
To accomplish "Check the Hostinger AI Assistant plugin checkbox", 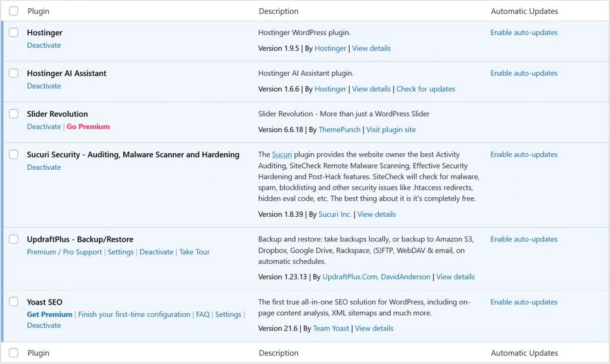I will click(x=14, y=73).
